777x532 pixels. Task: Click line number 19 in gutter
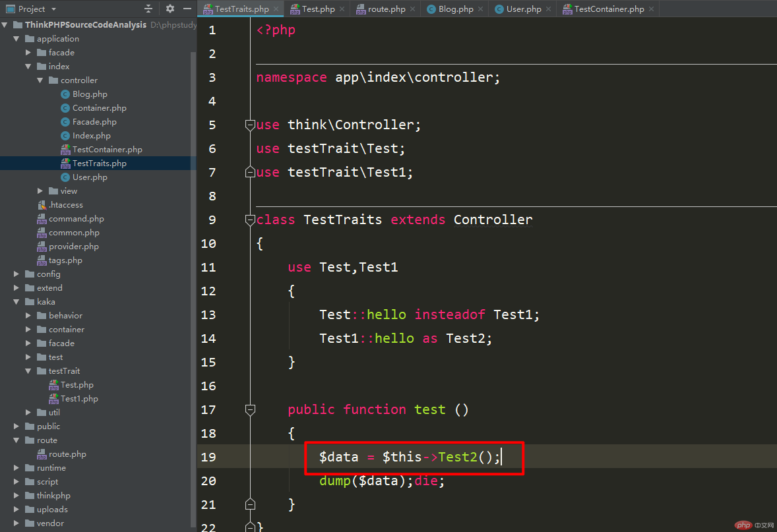tap(208, 457)
